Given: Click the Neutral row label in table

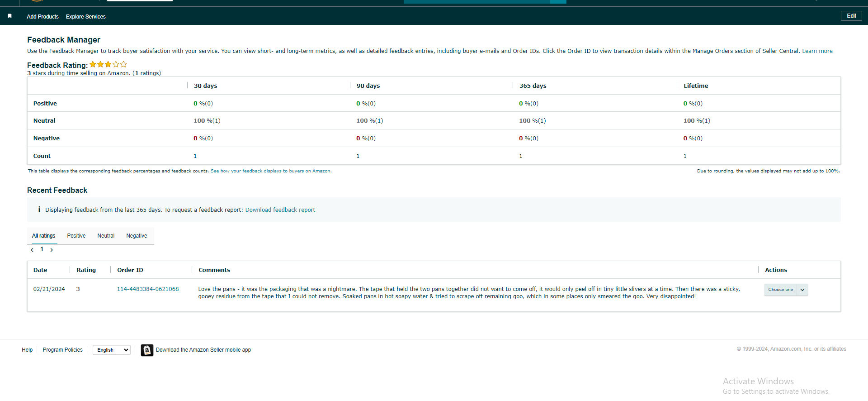Looking at the screenshot, I should pyautogui.click(x=44, y=121).
